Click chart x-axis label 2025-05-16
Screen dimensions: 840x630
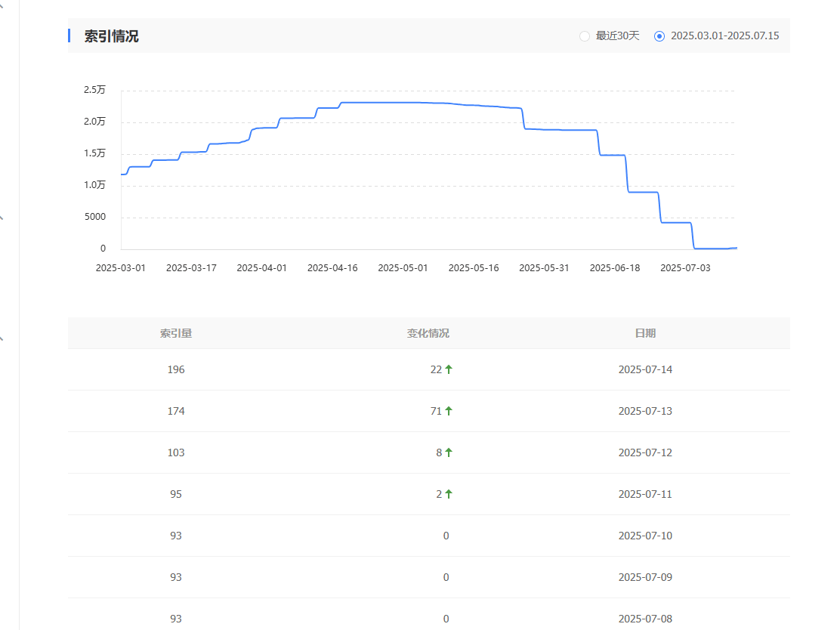(x=474, y=268)
